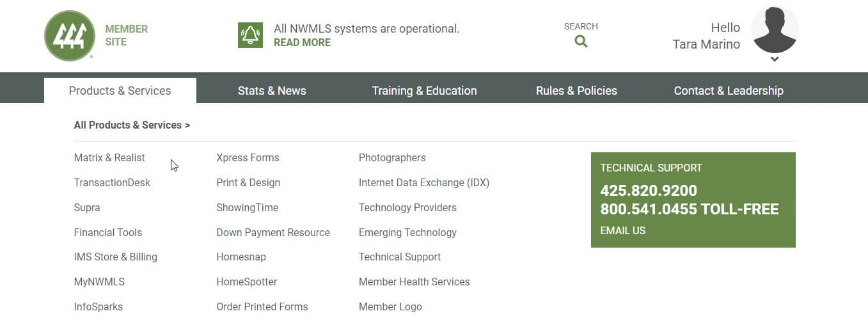
Task: Click the 425.820.9200 phone number
Action: tap(649, 191)
